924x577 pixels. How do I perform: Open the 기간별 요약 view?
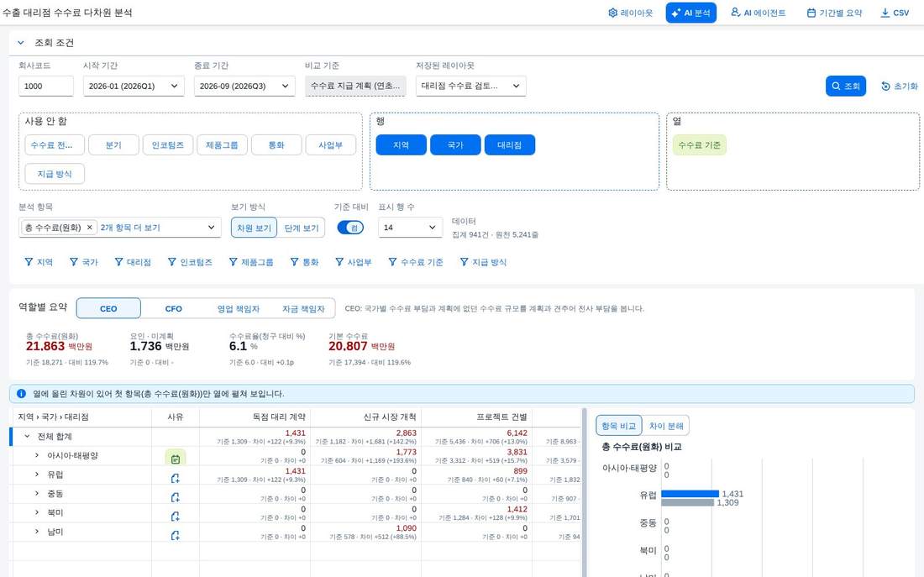834,13
